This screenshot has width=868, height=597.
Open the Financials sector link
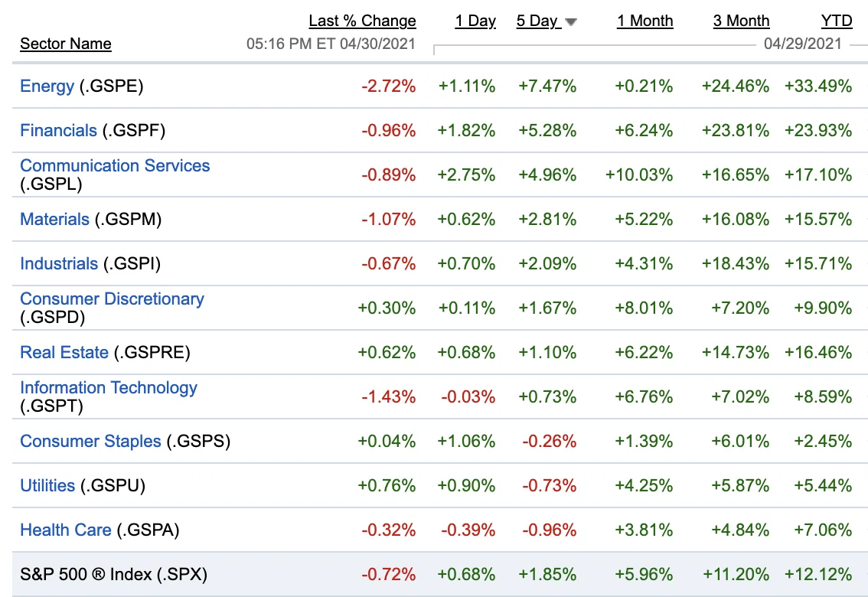click(x=58, y=130)
